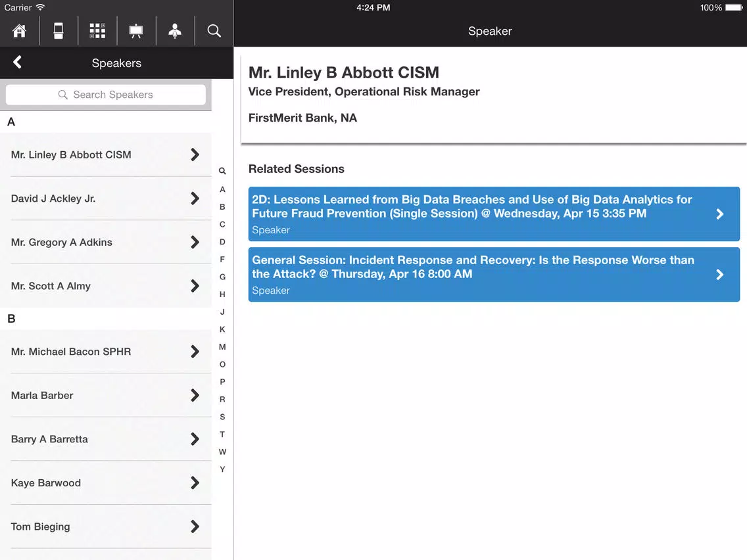Jump to index letter K
Image resolution: width=747 pixels, height=560 pixels.
(222, 329)
